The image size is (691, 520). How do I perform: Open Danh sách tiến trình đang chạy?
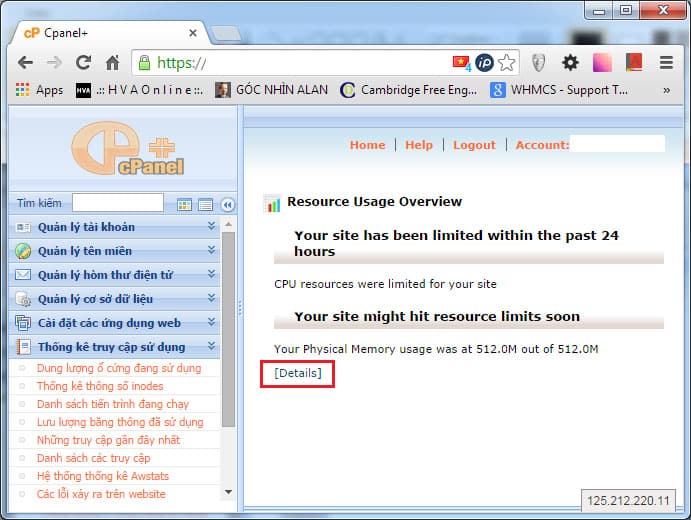pyautogui.click(x=113, y=404)
